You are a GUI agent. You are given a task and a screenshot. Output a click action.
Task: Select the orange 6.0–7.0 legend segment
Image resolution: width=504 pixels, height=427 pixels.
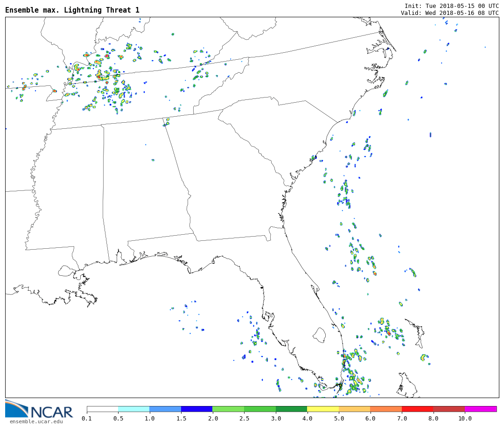point(385,409)
